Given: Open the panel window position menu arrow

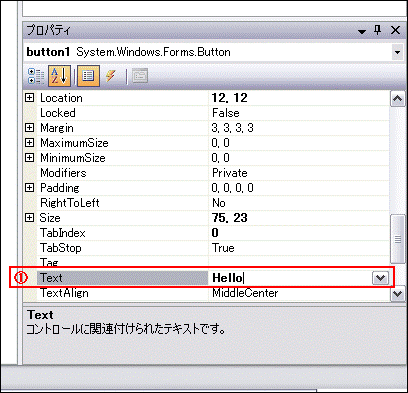Looking at the screenshot, I should 362,32.
